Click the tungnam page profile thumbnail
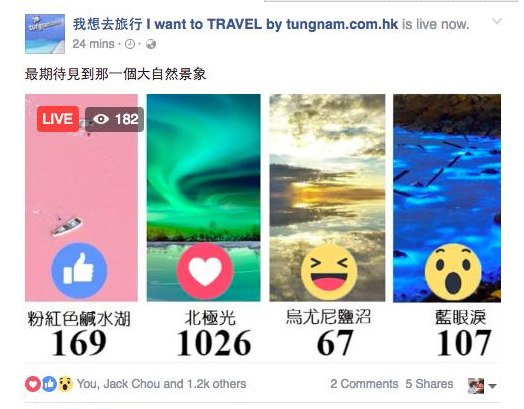 (45, 34)
